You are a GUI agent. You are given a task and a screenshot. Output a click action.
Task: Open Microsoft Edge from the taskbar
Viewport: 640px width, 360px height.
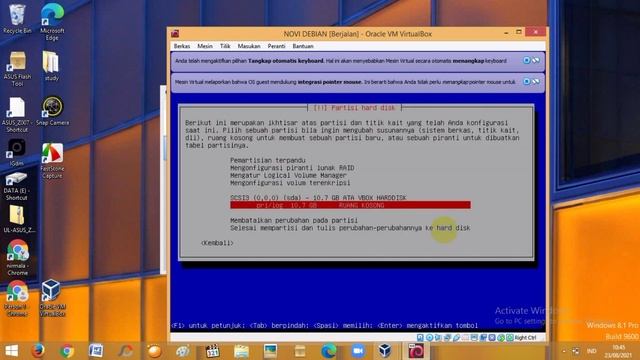(x=329, y=351)
